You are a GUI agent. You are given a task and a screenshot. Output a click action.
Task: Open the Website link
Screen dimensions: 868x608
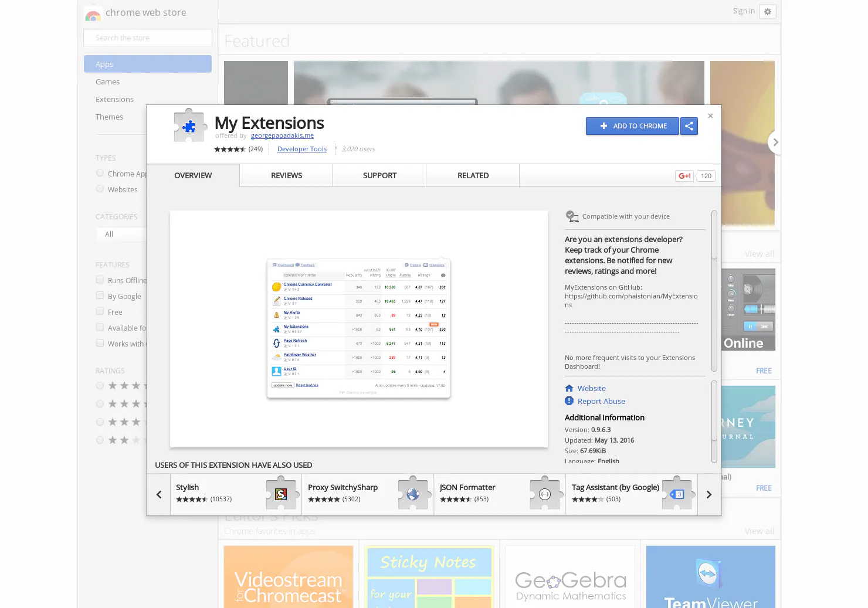click(592, 388)
